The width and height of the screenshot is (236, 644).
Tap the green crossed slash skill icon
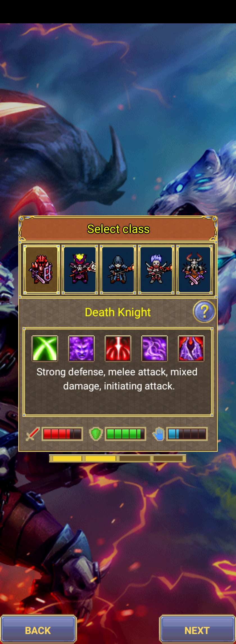[45, 348]
